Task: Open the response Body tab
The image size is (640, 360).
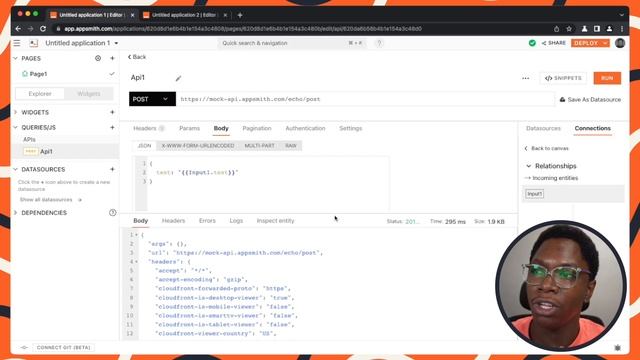Action: pos(140,221)
